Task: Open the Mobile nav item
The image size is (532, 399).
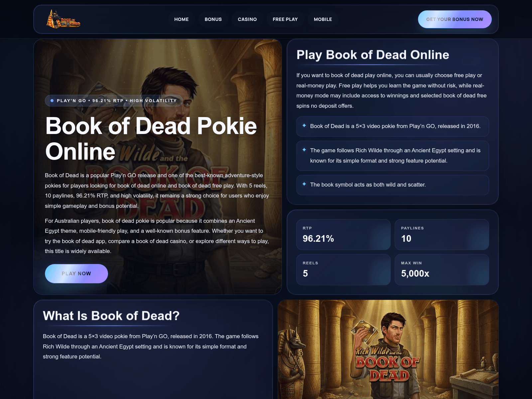Action: (x=323, y=19)
